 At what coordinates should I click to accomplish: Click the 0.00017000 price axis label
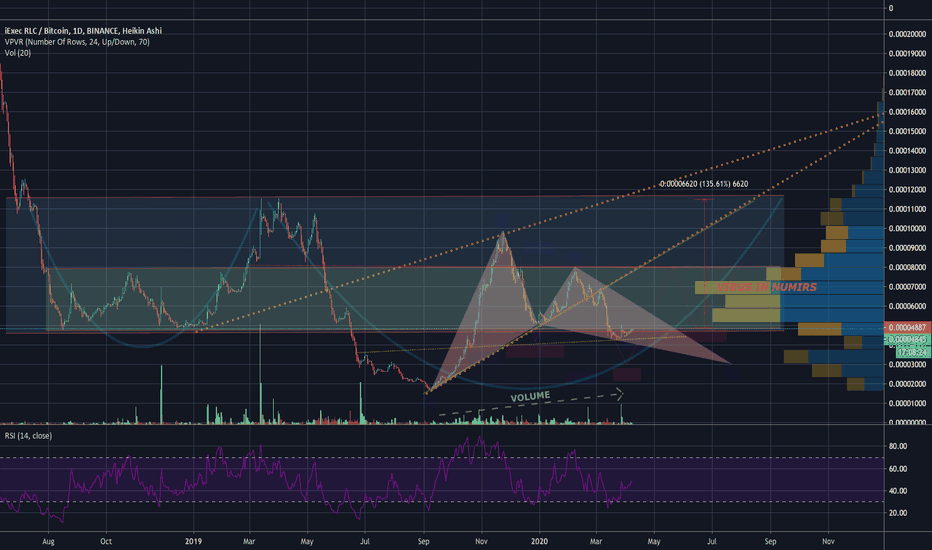click(907, 93)
